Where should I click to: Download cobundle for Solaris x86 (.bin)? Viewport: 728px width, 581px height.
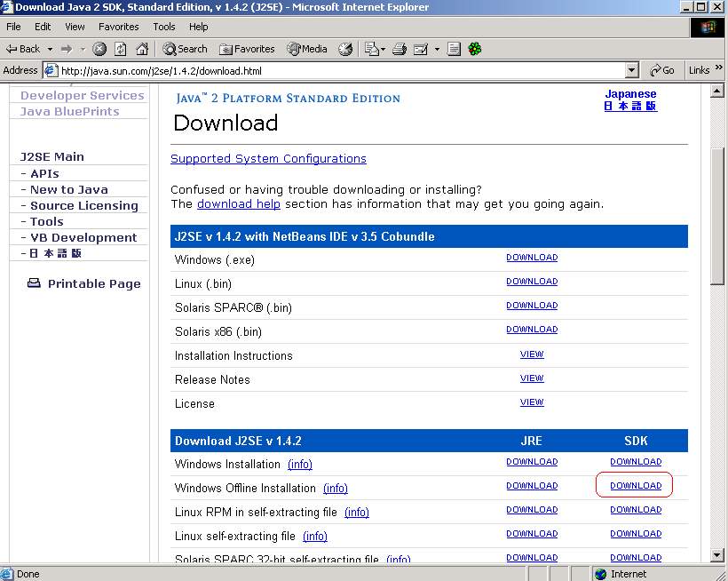pos(532,330)
